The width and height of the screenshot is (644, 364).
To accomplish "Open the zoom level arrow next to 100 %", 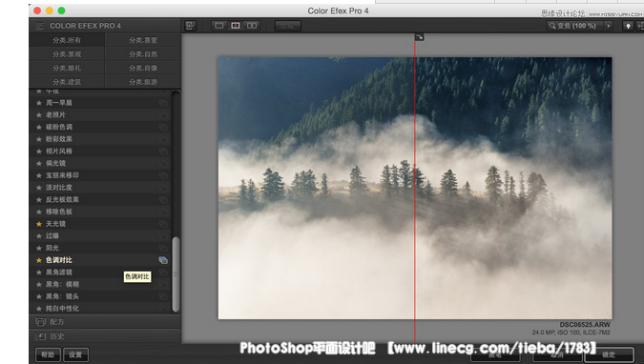I will 609,26.
